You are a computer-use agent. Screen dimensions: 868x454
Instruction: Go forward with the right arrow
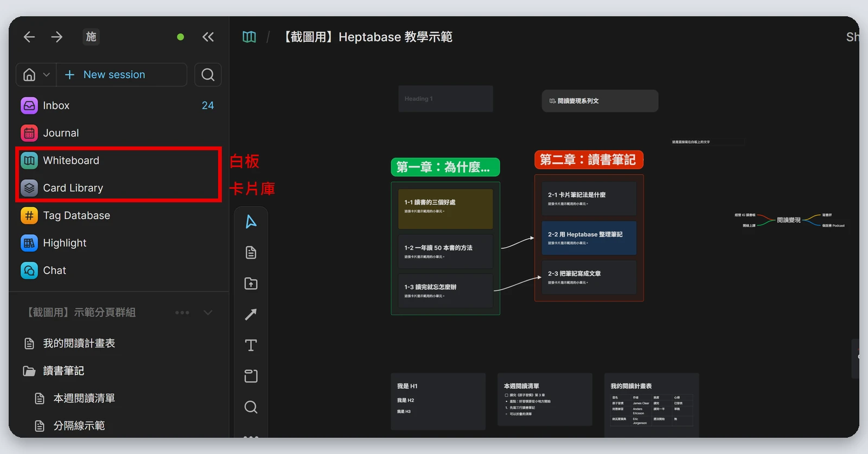click(x=57, y=37)
